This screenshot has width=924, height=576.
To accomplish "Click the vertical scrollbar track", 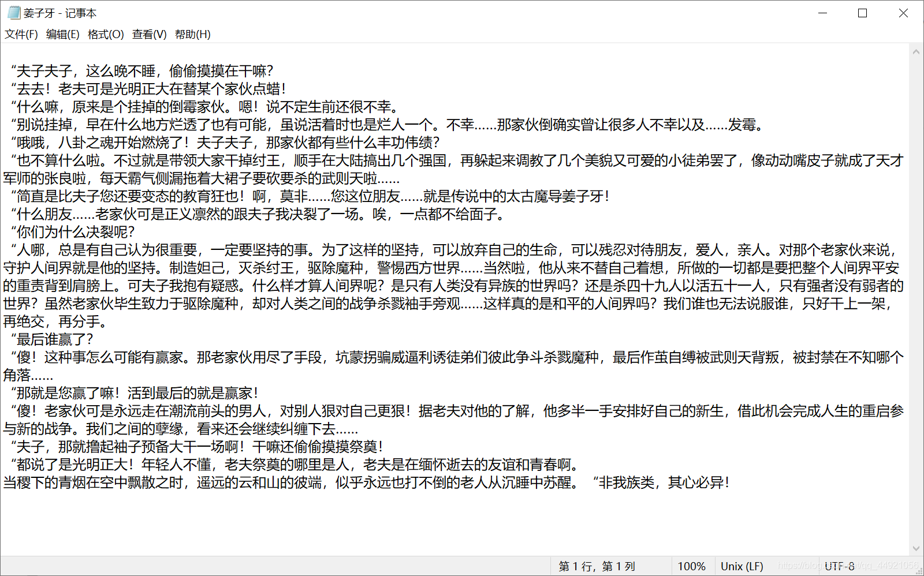I will [916, 300].
